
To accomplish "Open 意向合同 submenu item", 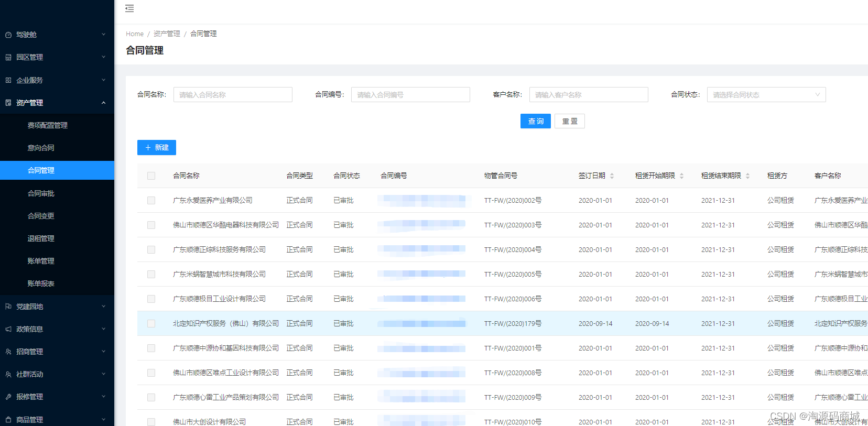I will pos(57,148).
